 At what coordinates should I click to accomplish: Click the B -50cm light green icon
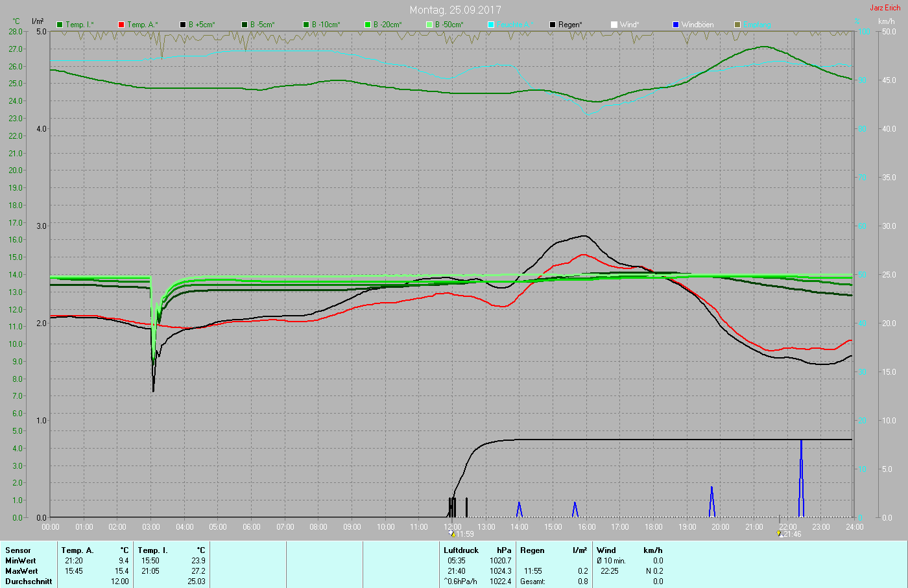[429, 25]
